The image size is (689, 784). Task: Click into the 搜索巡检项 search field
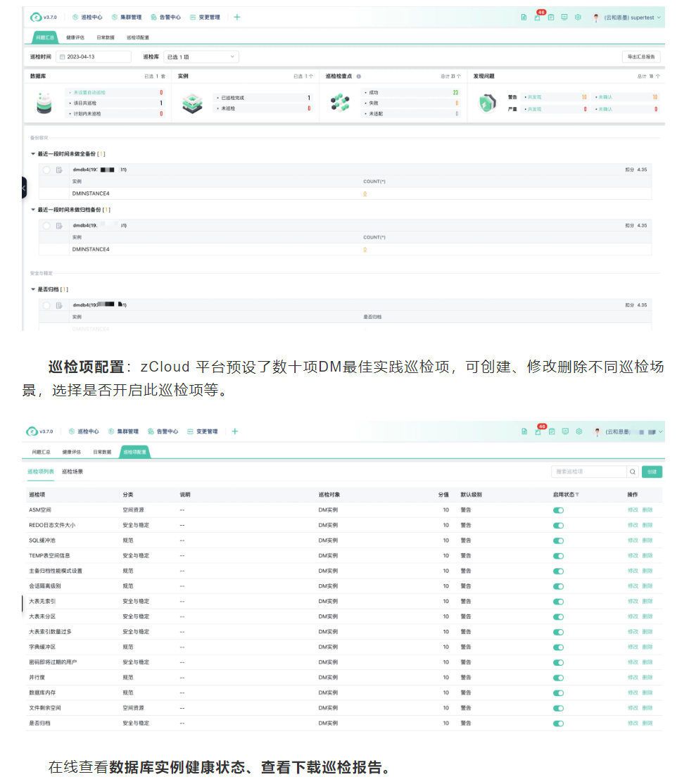click(588, 472)
